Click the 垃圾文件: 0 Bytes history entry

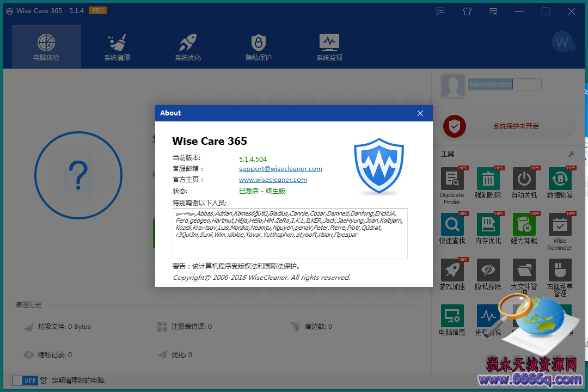(x=57, y=327)
